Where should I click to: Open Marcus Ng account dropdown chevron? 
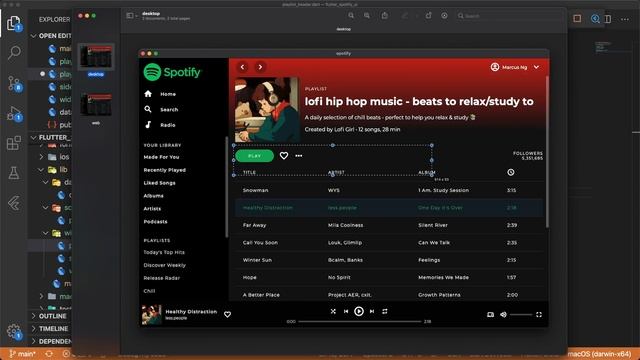[536, 67]
